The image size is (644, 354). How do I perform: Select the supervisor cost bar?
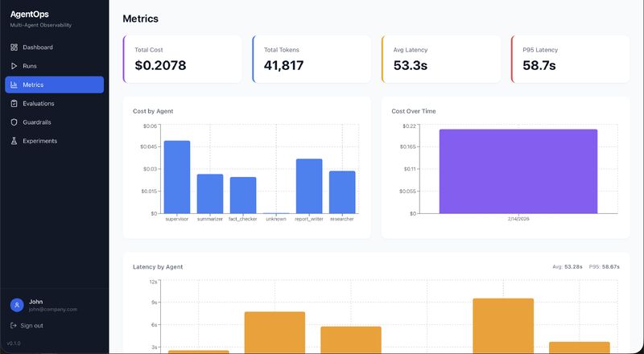(177, 177)
